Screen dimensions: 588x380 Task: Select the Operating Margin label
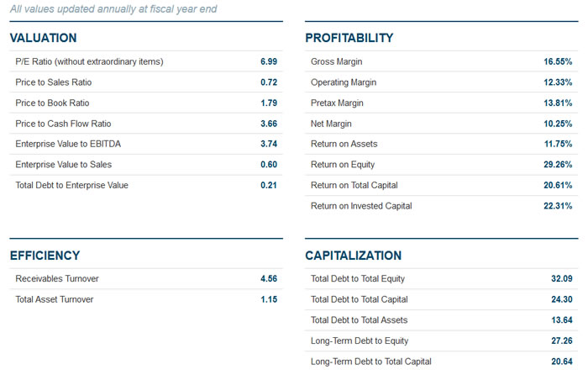(x=344, y=82)
